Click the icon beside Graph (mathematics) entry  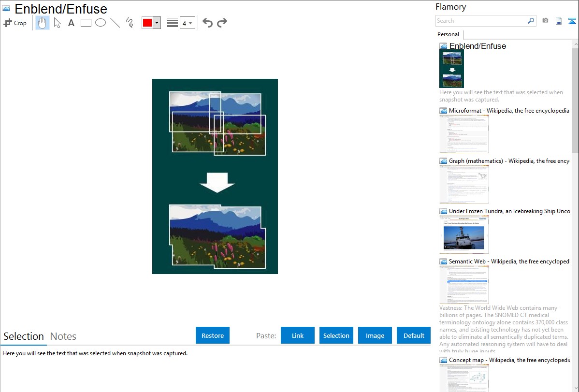click(444, 161)
